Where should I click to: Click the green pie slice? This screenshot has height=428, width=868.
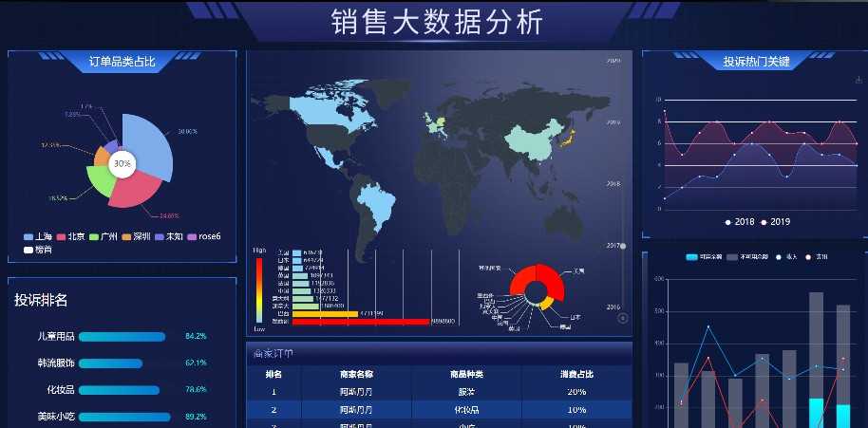click(100, 181)
